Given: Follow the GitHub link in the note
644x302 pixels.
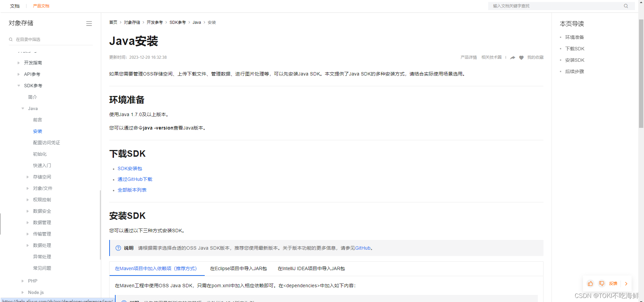Looking at the screenshot, I should [363, 248].
